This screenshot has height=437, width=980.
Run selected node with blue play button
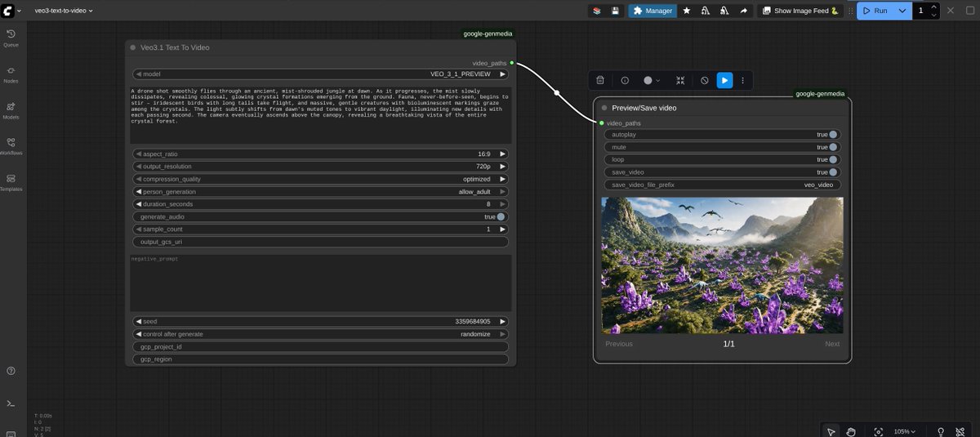pyautogui.click(x=724, y=80)
